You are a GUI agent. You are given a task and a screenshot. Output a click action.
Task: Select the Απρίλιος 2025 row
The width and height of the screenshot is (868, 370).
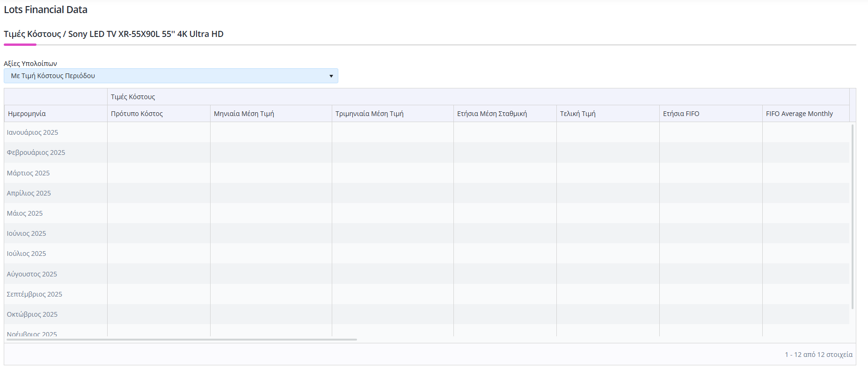point(427,193)
